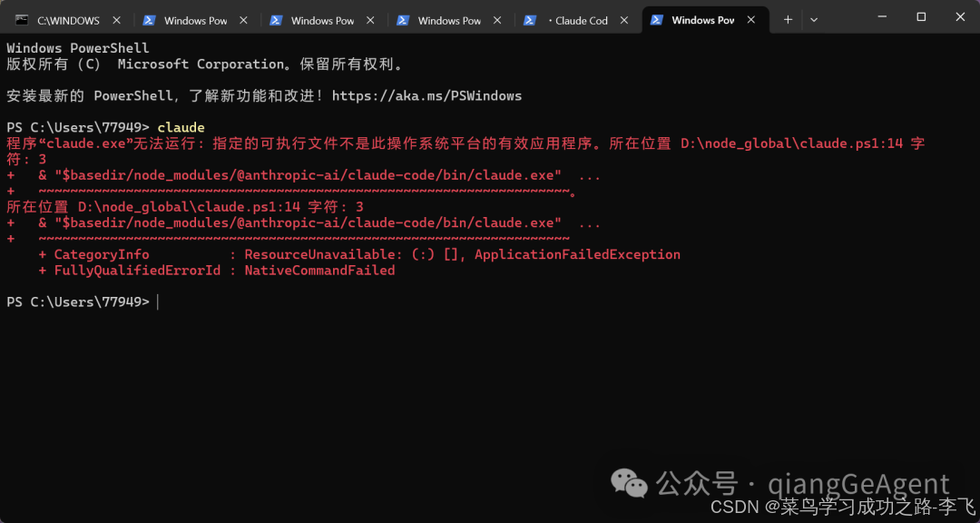Minimize the Windows Terminal window
Viewport: 980px width, 523px height.
tap(883, 17)
